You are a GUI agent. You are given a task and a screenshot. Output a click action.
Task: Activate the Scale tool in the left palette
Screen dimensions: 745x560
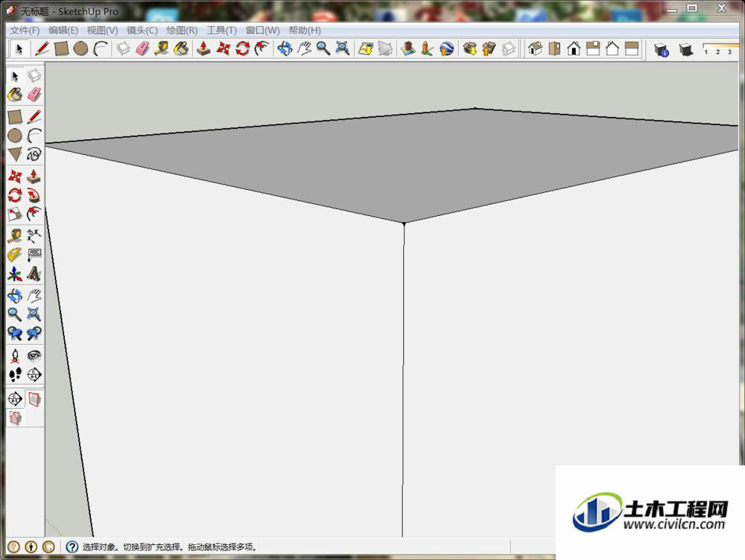[x=15, y=214]
